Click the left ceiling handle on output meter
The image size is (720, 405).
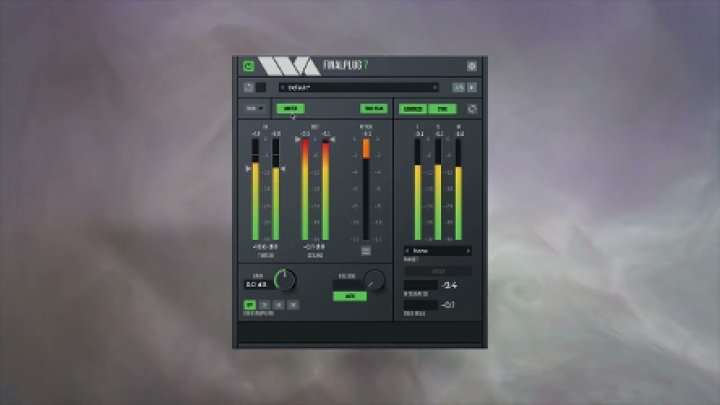click(298, 139)
